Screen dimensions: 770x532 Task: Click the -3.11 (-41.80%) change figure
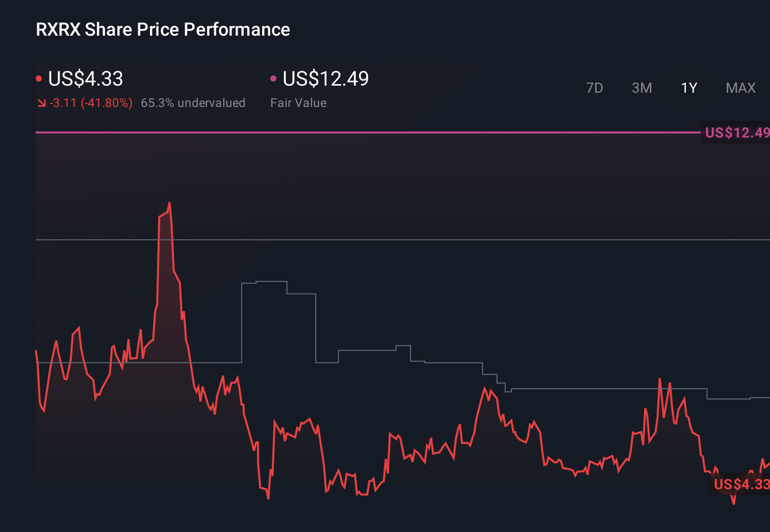91,103
